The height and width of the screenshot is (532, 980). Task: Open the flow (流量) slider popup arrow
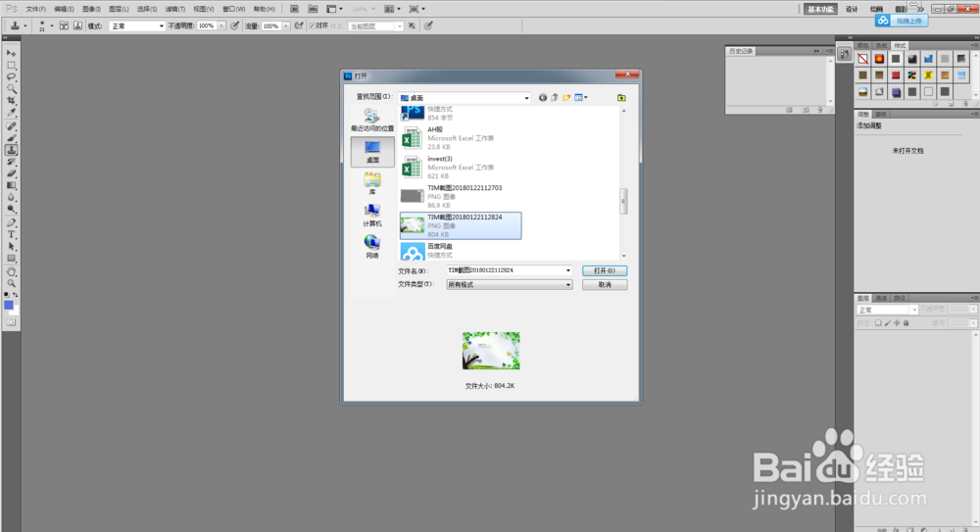(286, 25)
